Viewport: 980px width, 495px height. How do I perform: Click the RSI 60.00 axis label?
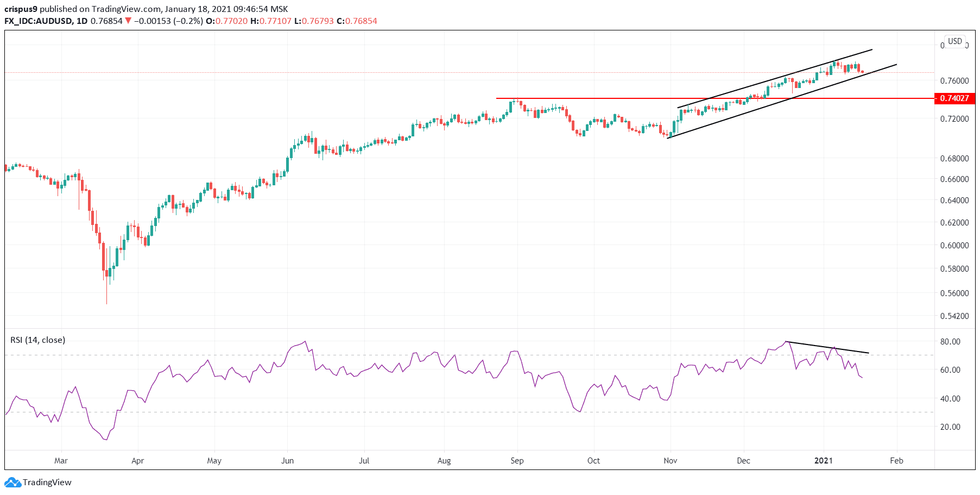click(950, 370)
